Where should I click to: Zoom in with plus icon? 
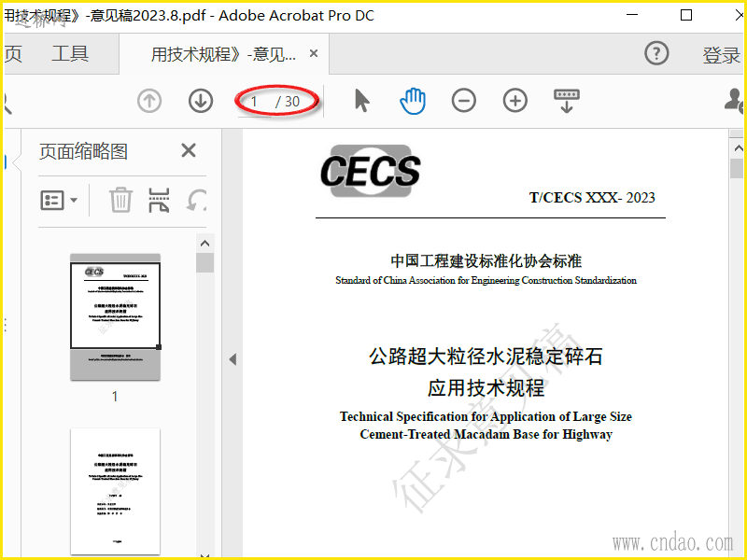515,101
